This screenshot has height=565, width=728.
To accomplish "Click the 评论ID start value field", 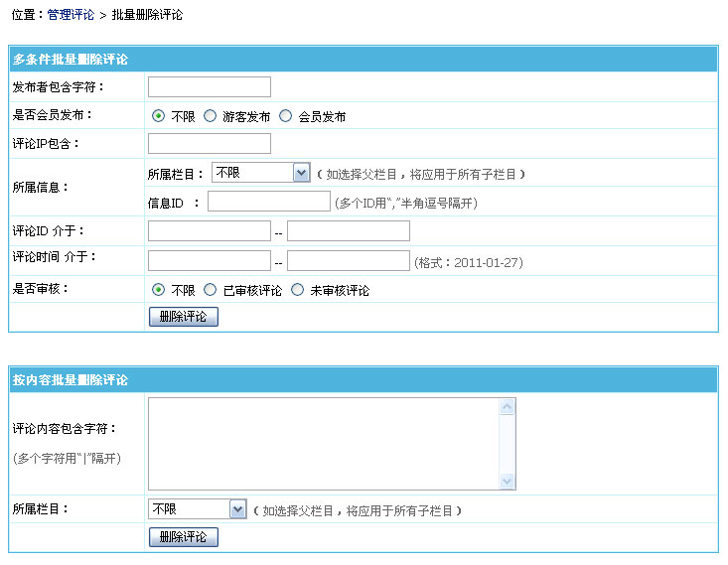I will pos(209,231).
